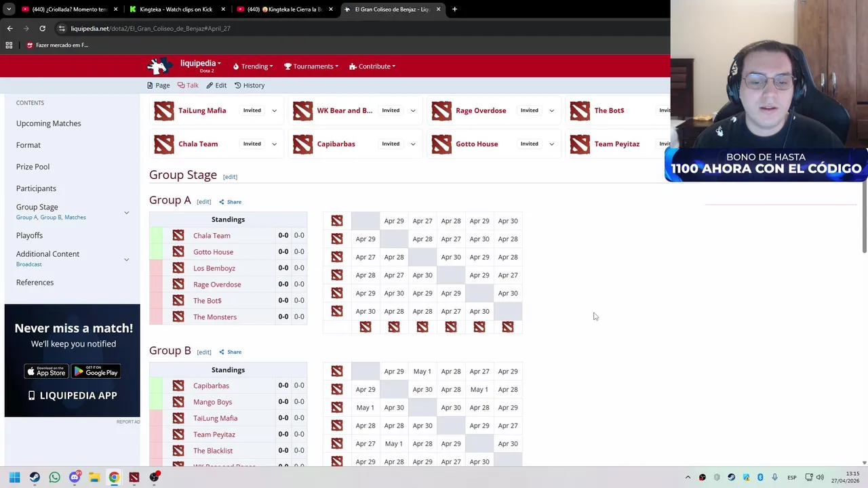Open File Explorer from the taskbar
The width and height of the screenshot is (868, 488).
point(94,477)
